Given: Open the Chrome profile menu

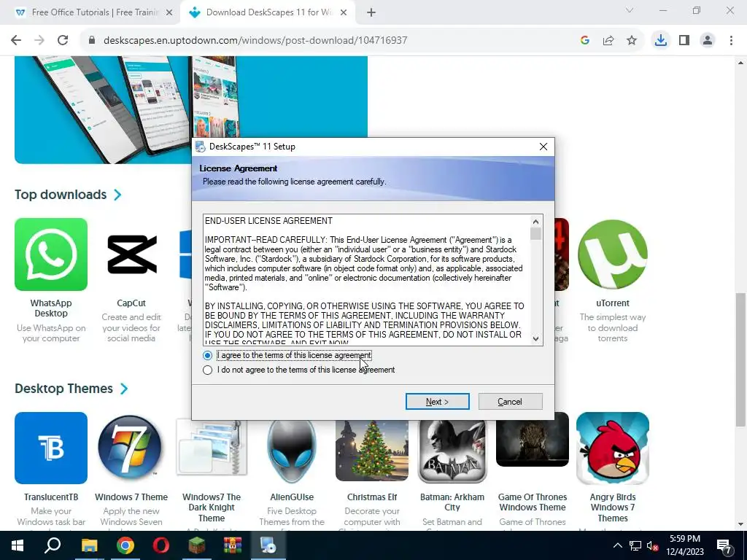Looking at the screenshot, I should (708, 41).
